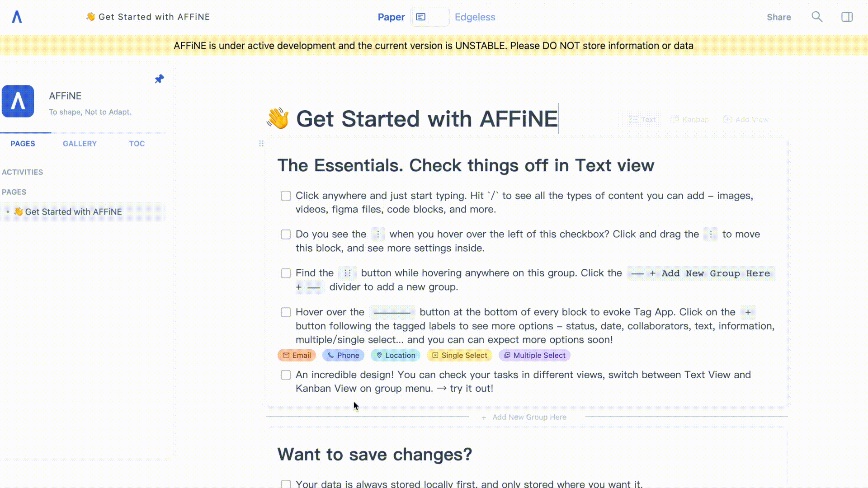Image resolution: width=868 pixels, height=488 pixels.
Task: Click the group drag handle beside The Essentials
Action: tap(261, 143)
